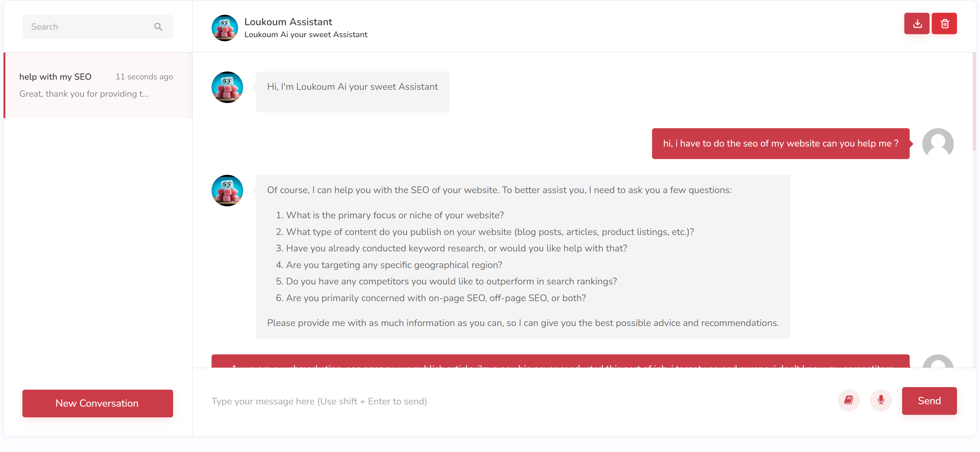Click assistant avatar beside SEO questions reply
Screen dimensions: 980x452
227,191
